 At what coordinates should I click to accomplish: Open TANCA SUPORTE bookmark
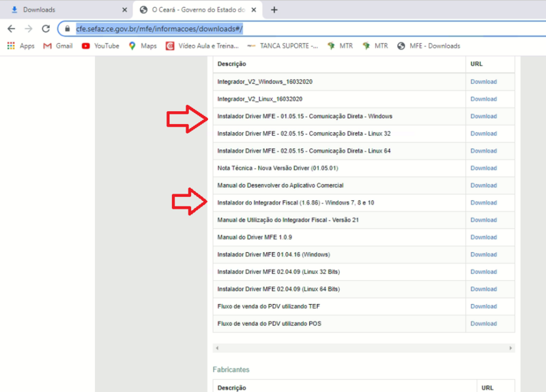(x=283, y=46)
